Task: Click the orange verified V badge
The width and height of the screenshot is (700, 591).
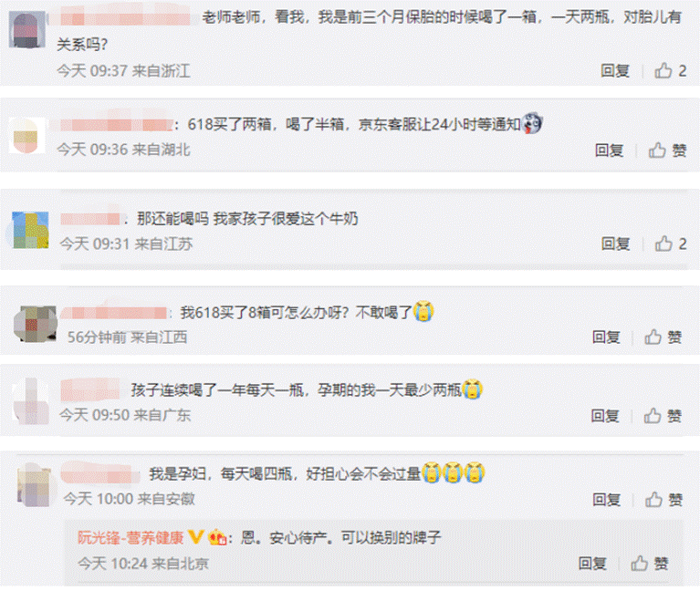Action: tap(195, 536)
